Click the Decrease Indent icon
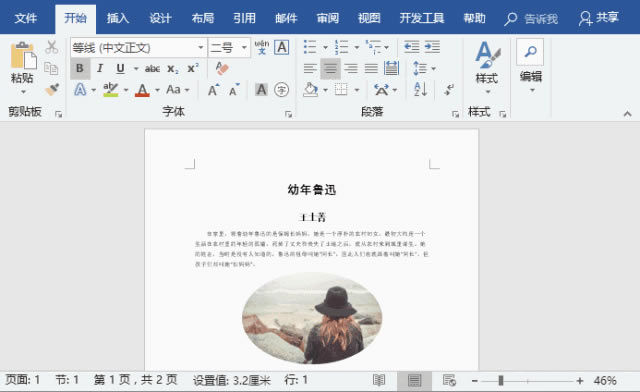The height and width of the screenshot is (392, 640). coord(411,47)
